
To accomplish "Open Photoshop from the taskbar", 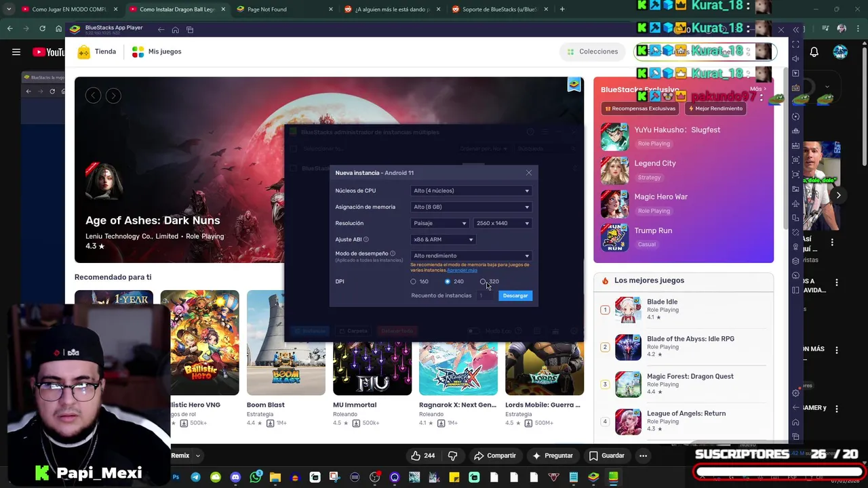I will 176,477.
